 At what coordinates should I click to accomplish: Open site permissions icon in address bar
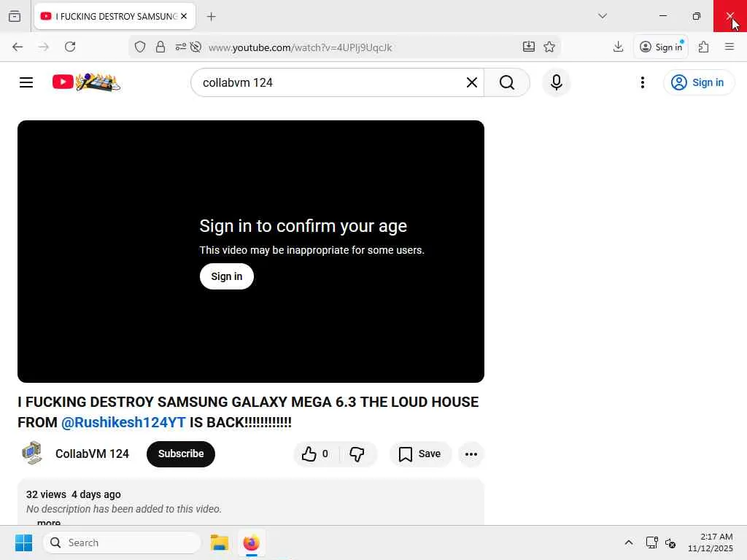click(181, 47)
